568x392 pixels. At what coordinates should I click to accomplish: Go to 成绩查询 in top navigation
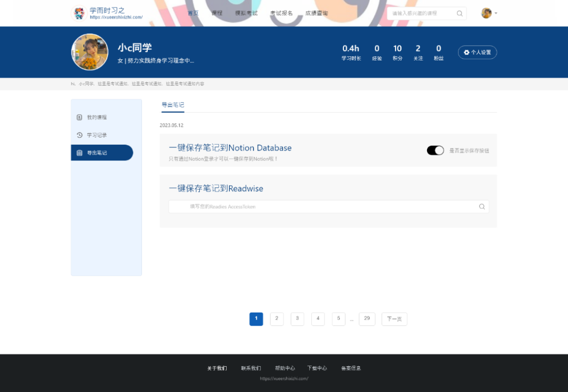[x=317, y=13]
